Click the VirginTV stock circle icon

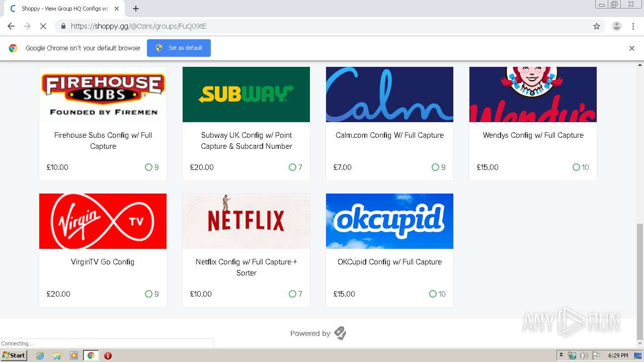148,294
